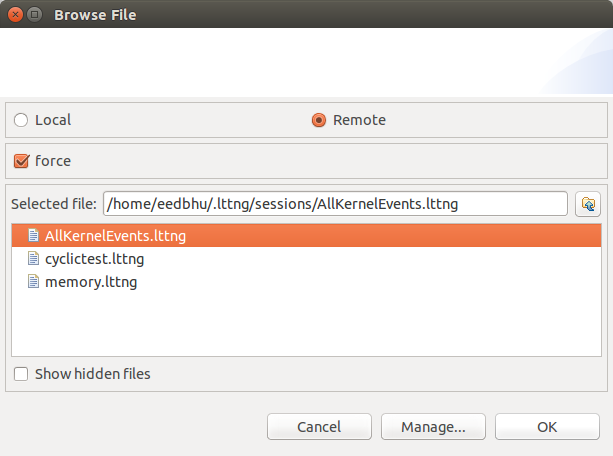
Task: Focus the Selected file path field
Action: tap(334, 204)
